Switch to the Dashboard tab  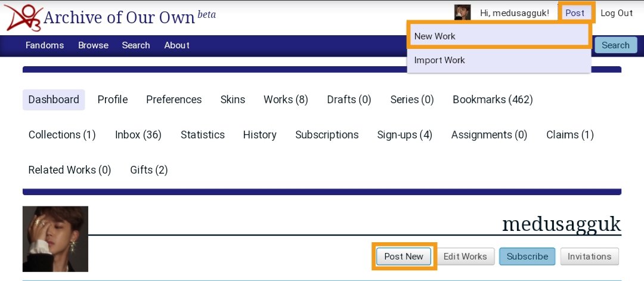54,100
